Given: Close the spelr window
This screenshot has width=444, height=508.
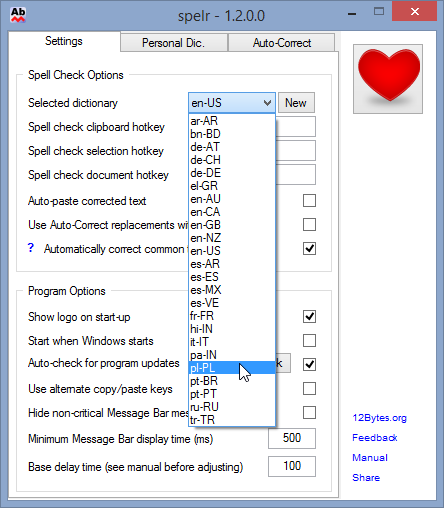Looking at the screenshot, I should pyautogui.click(x=414, y=12).
